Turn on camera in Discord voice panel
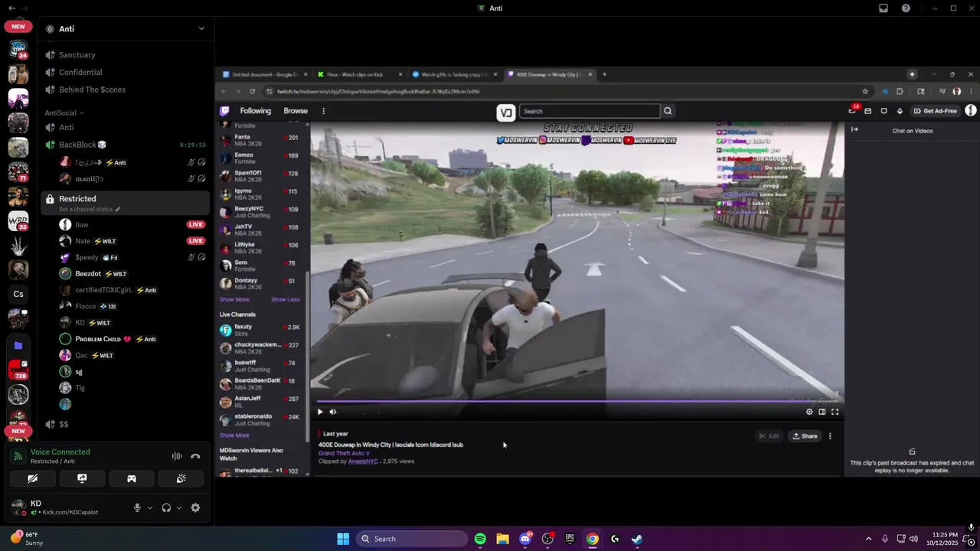Screen dimensions: 980x551 [x=32, y=478]
